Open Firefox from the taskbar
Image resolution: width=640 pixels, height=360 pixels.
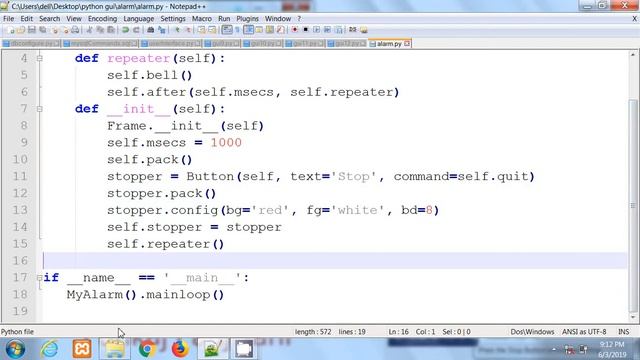point(180,349)
